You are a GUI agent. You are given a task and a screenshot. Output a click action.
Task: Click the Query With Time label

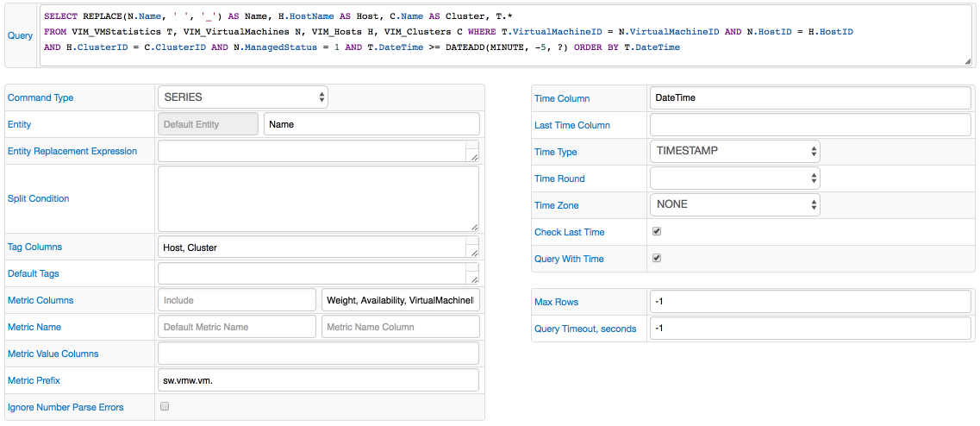[x=570, y=259]
